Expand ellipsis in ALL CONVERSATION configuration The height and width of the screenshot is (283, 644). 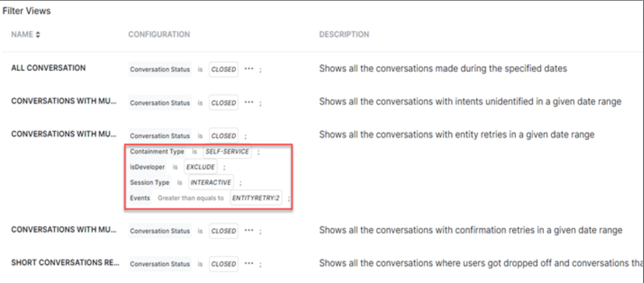[x=248, y=69]
